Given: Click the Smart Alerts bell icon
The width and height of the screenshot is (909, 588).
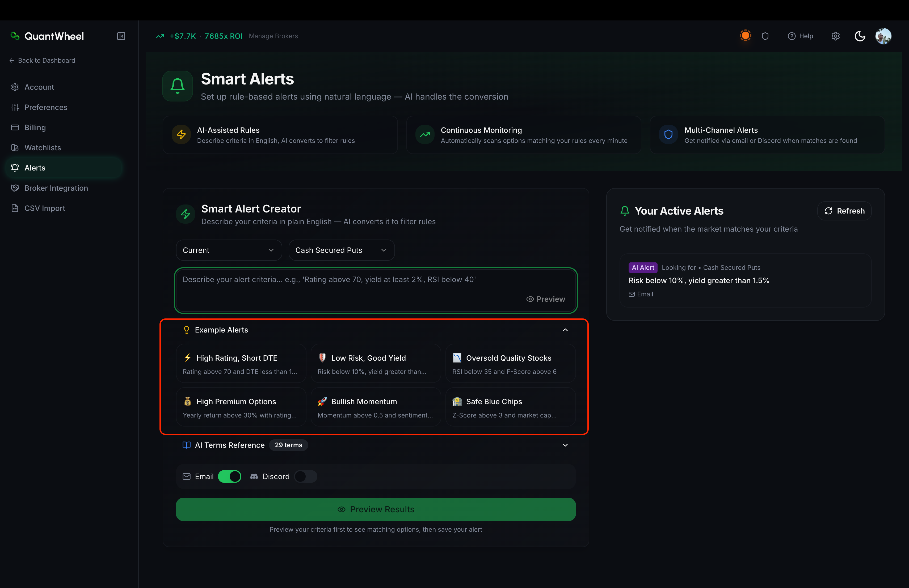Looking at the screenshot, I should click(x=177, y=86).
